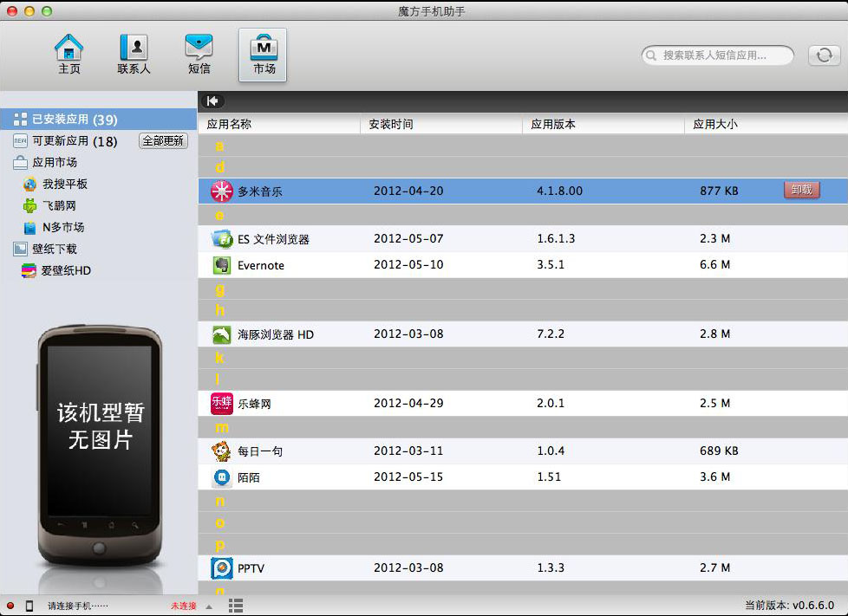The image size is (848, 616).
Task: Click the Evernote app icon in list
Action: coord(222,265)
